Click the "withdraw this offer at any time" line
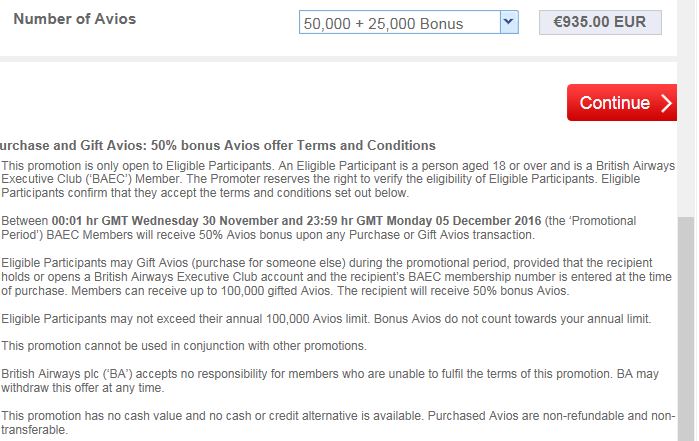This screenshot has height=441, width=699. coord(82,387)
